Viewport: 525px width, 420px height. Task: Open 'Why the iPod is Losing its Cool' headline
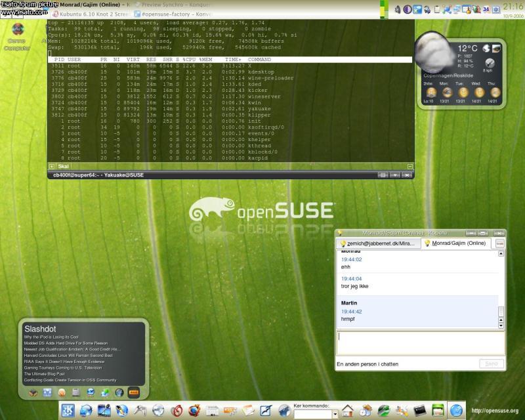(x=56, y=337)
